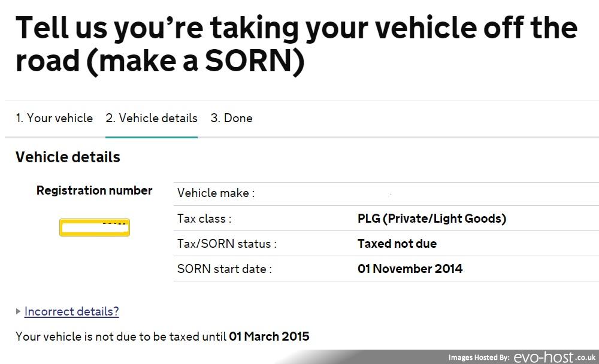The image size is (599, 364).
Task: Select the Tax class row label
Action: pyautogui.click(x=204, y=219)
